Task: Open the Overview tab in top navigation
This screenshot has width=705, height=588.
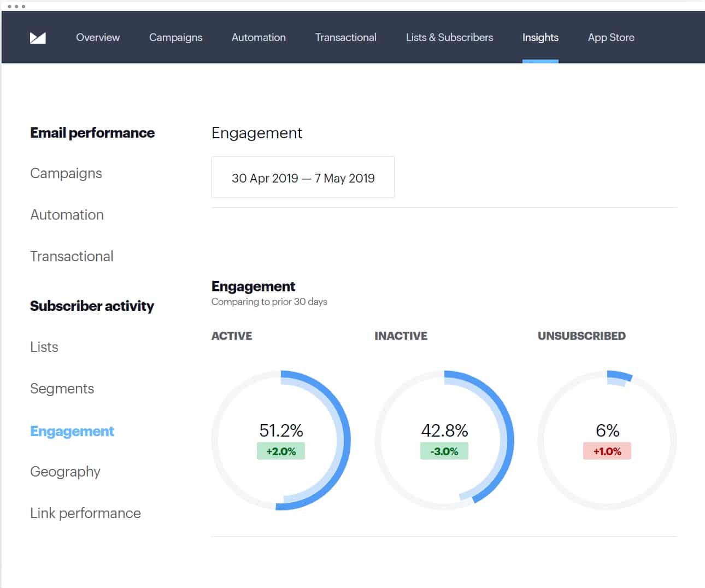Action: tap(98, 38)
